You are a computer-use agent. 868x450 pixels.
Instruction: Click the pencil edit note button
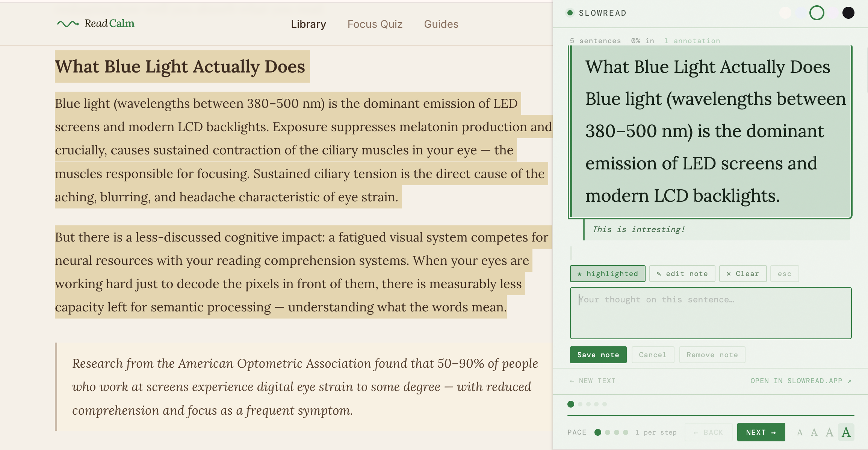click(x=683, y=273)
